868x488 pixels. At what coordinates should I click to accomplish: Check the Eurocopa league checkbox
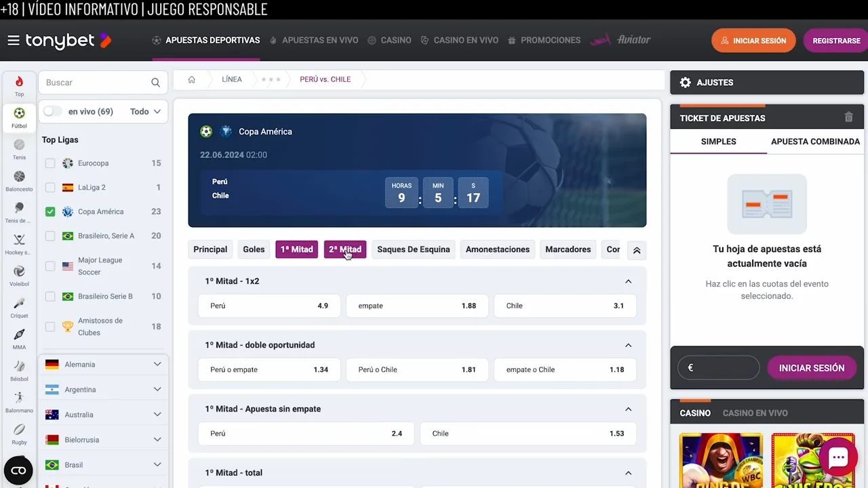coord(50,163)
